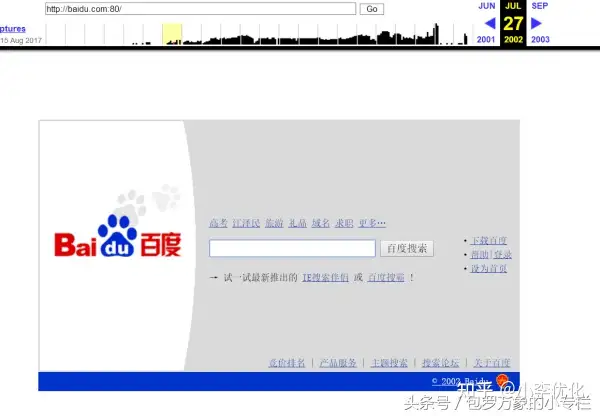Open the captures link at top left
This screenshot has height=416, width=600.
tap(13, 29)
